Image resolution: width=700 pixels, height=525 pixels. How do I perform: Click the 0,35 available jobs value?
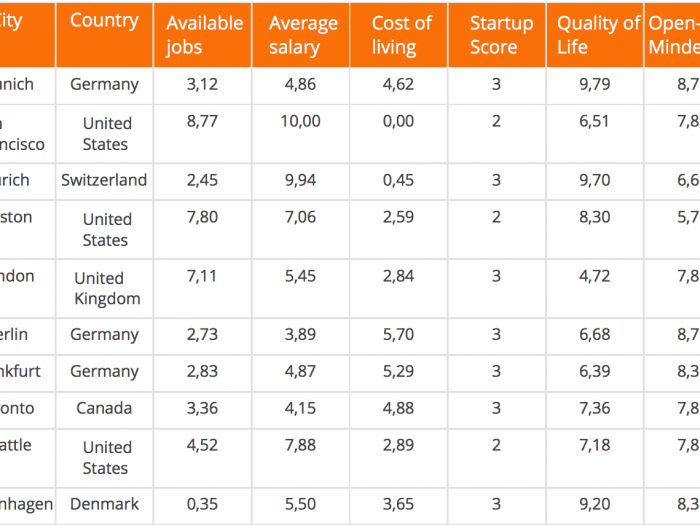(200, 504)
